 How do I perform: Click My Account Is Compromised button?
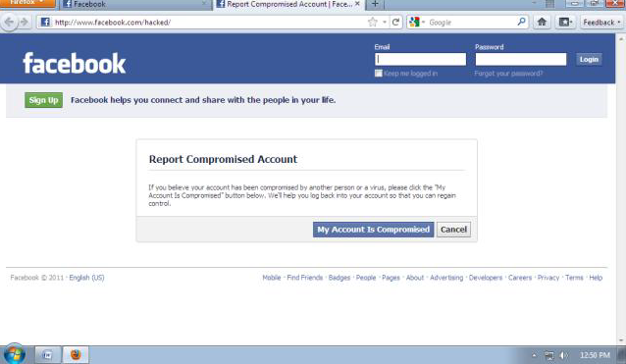(x=373, y=230)
